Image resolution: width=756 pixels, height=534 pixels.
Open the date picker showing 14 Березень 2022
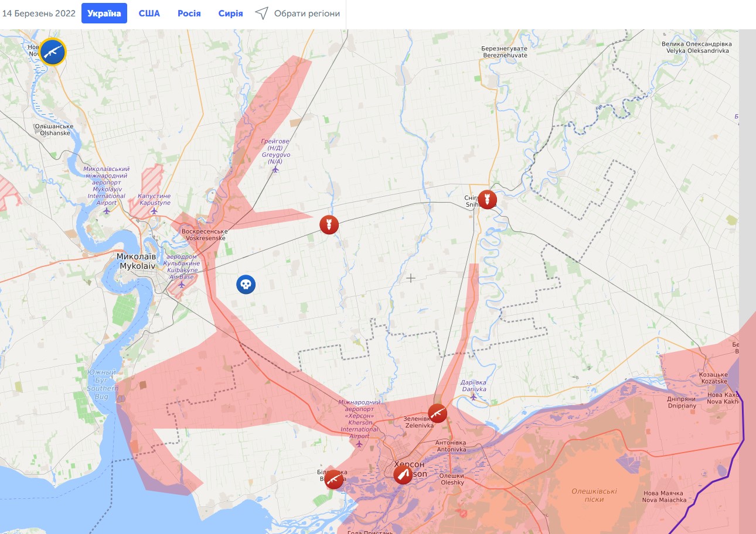click(39, 13)
